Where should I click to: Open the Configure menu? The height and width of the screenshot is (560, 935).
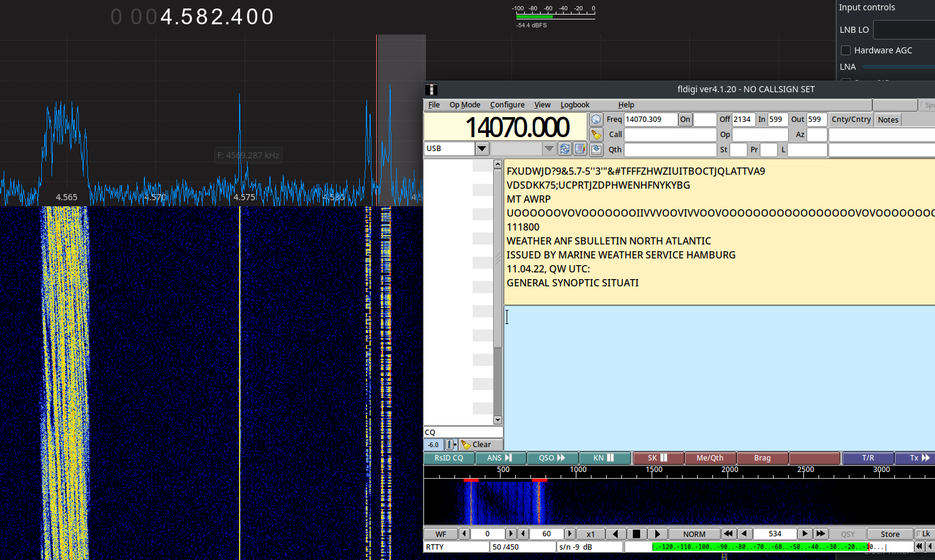[x=507, y=105]
